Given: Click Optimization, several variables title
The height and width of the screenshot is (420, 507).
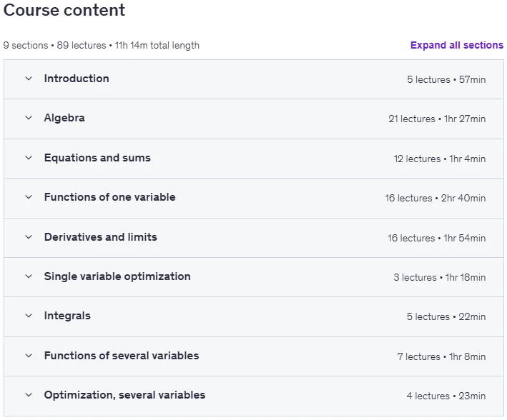Looking at the screenshot, I should coord(125,395).
